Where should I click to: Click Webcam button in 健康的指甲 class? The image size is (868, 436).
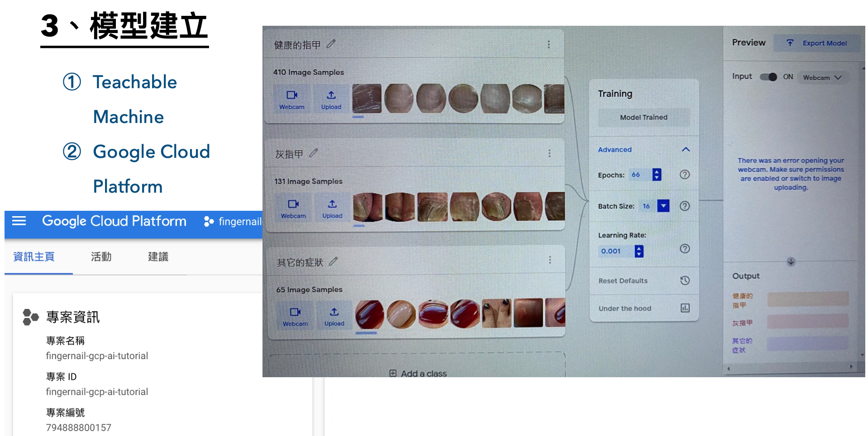(292, 100)
